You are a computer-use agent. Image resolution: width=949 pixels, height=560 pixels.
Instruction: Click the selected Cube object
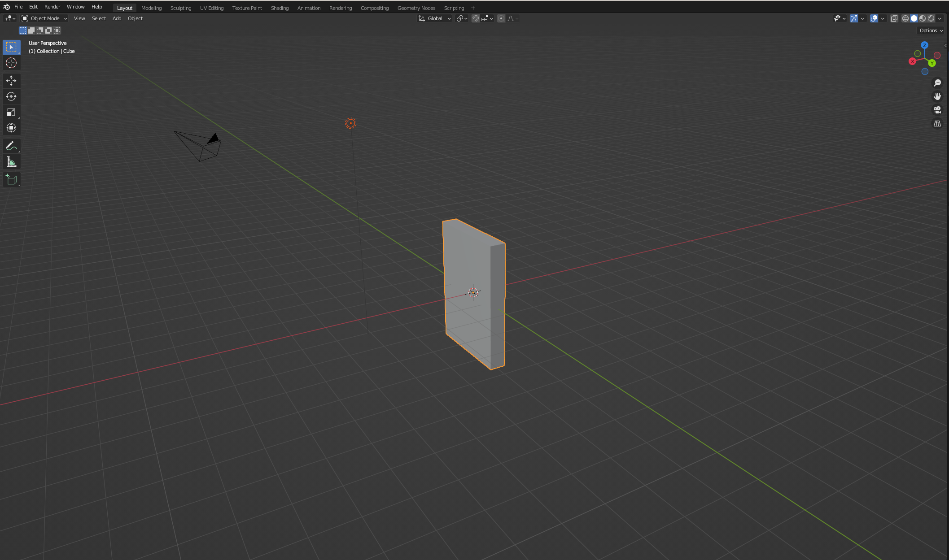coord(474,294)
